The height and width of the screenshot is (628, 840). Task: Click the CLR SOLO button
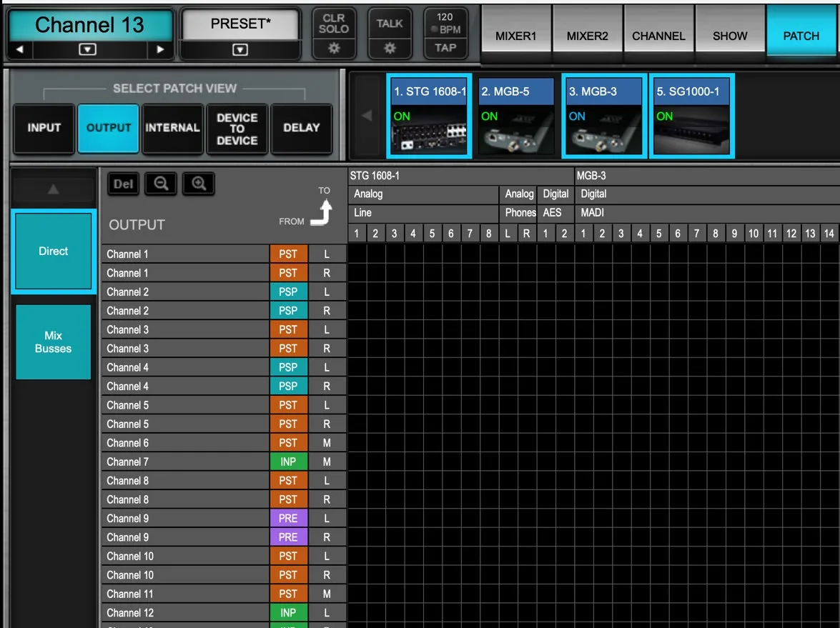pos(334,24)
